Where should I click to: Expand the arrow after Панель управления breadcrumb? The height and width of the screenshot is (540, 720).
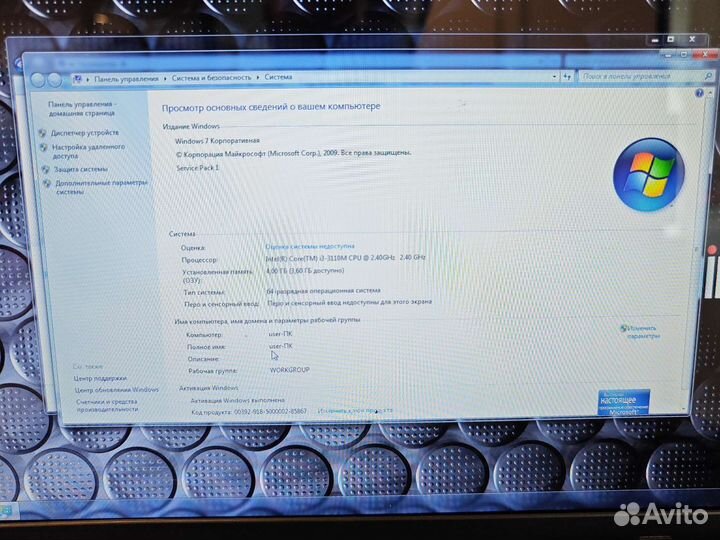click(165, 79)
